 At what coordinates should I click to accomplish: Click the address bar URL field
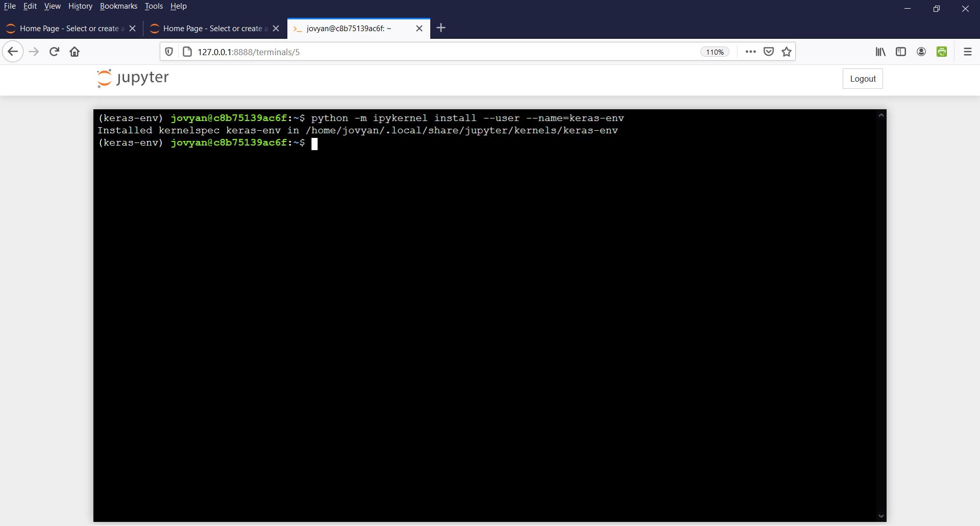pyautogui.click(x=434, y=52)
